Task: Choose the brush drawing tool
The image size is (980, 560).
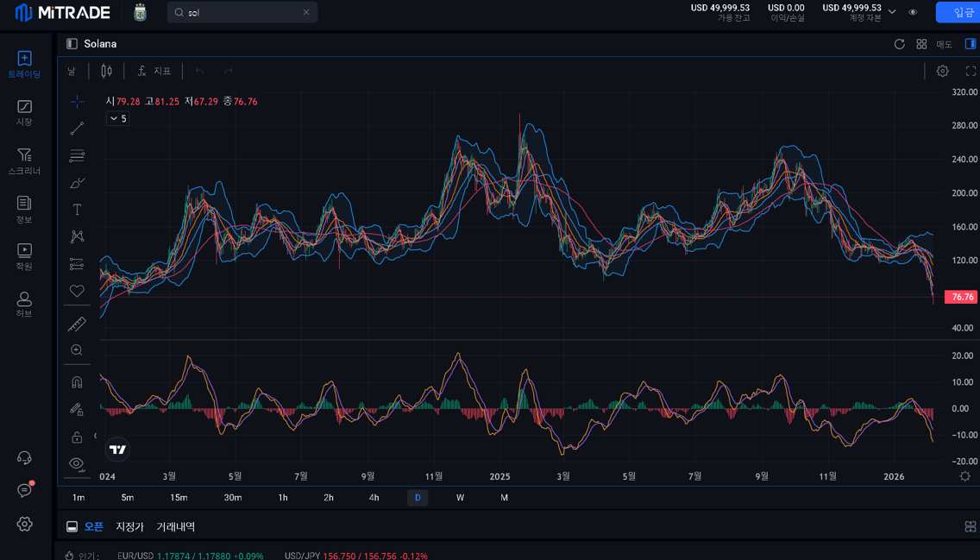Action: pyautogui.click(x=77, y=183)
